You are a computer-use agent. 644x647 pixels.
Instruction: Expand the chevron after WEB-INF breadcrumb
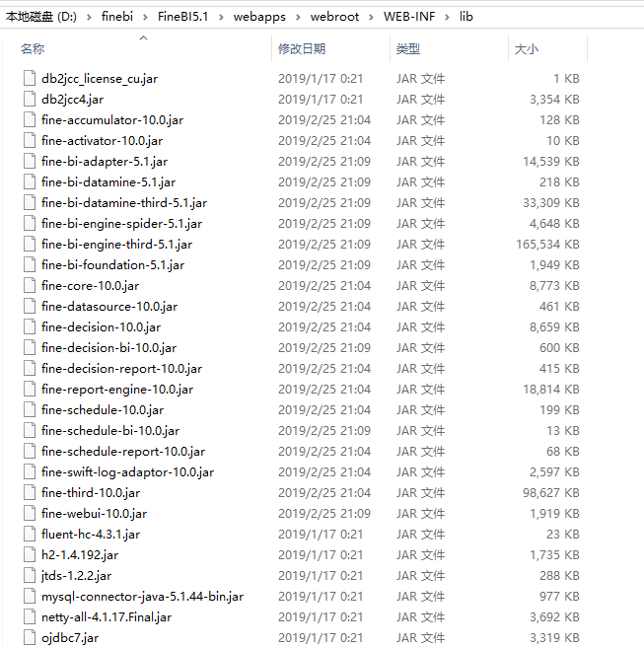point(447,17)
